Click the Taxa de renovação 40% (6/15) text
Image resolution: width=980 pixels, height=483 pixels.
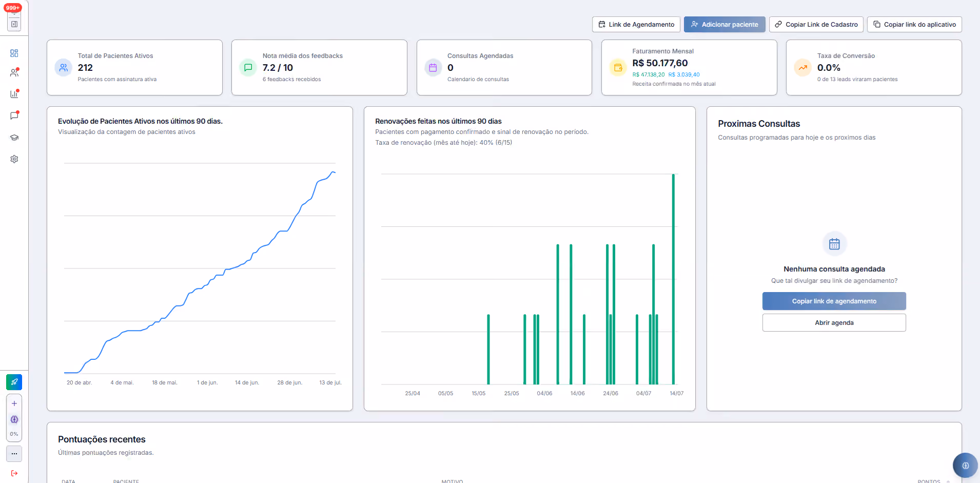coord(443,143)
